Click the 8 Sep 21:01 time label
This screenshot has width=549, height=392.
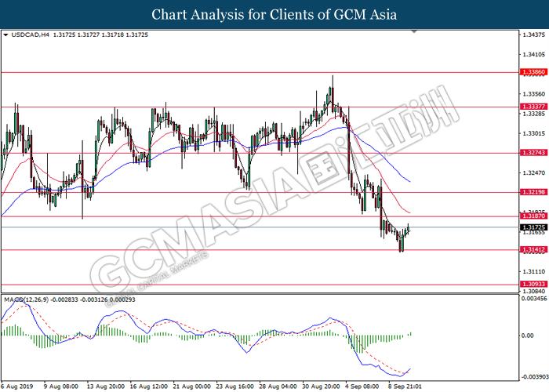405,387
